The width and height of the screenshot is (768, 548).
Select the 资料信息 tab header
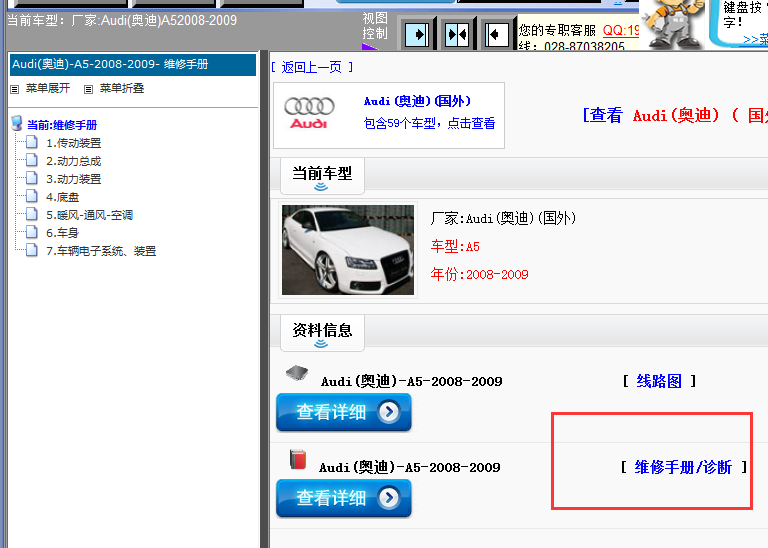click(322, 333)
